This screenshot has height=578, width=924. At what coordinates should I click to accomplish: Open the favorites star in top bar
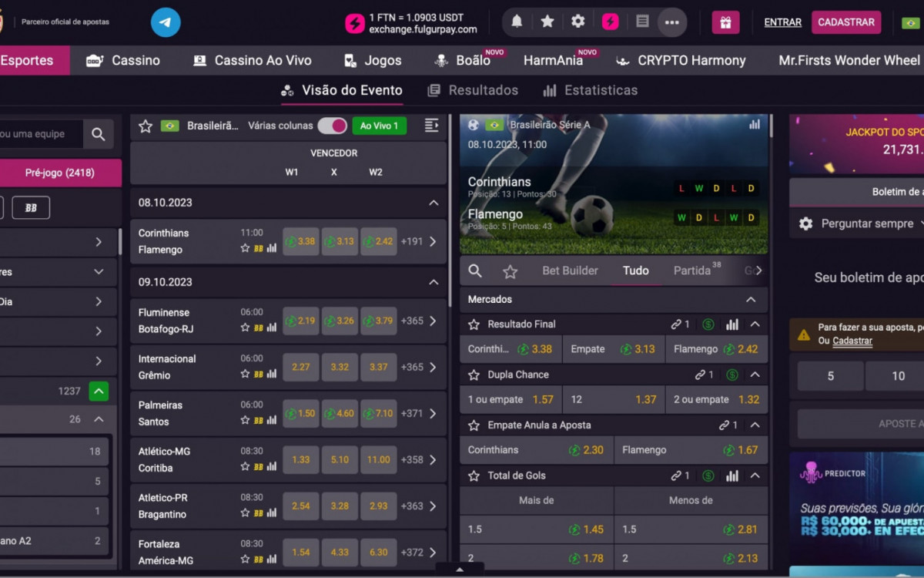click(547, 22)
